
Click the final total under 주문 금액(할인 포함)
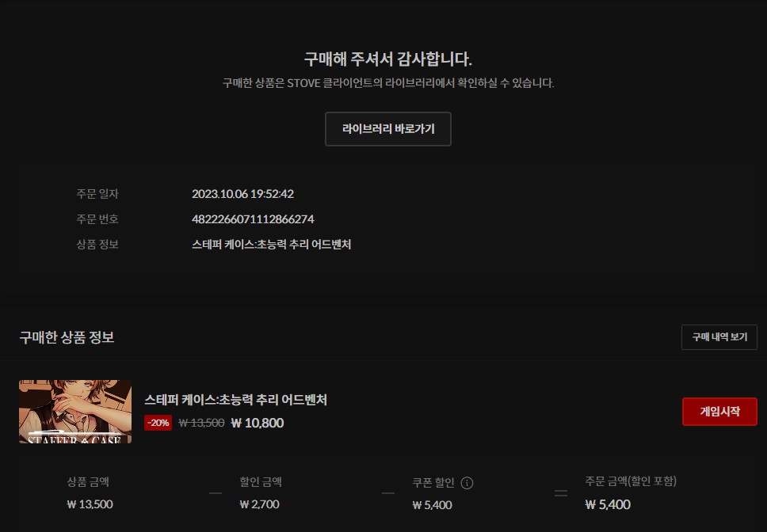608,504
